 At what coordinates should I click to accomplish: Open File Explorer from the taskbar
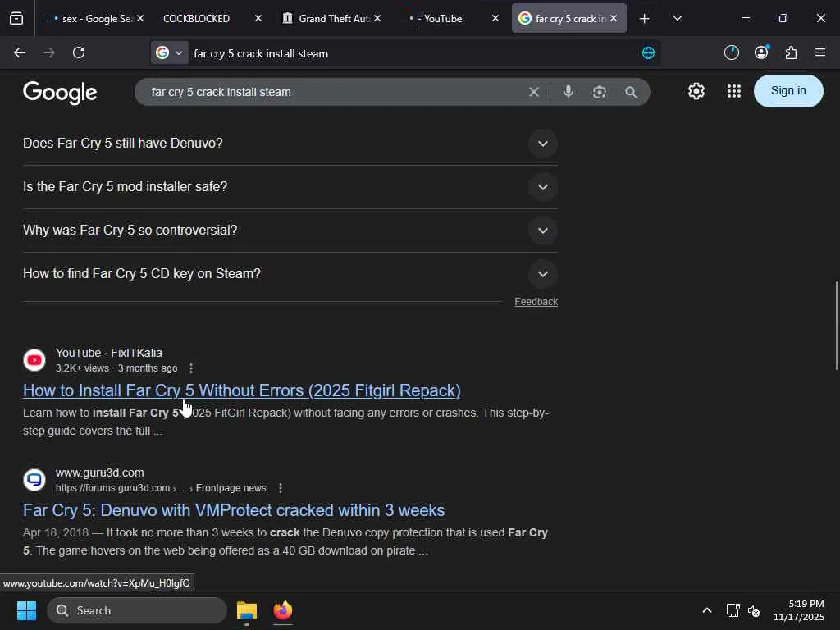point(247,610)
